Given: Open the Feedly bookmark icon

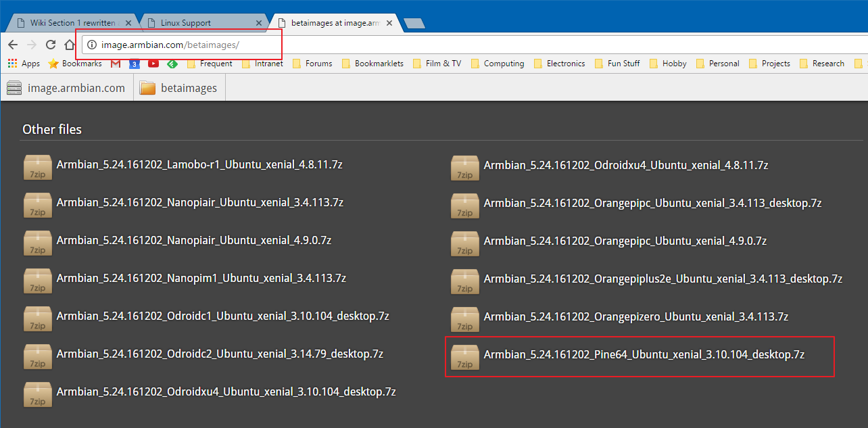Looking at the screenshot, I should [x=172, y=64].
